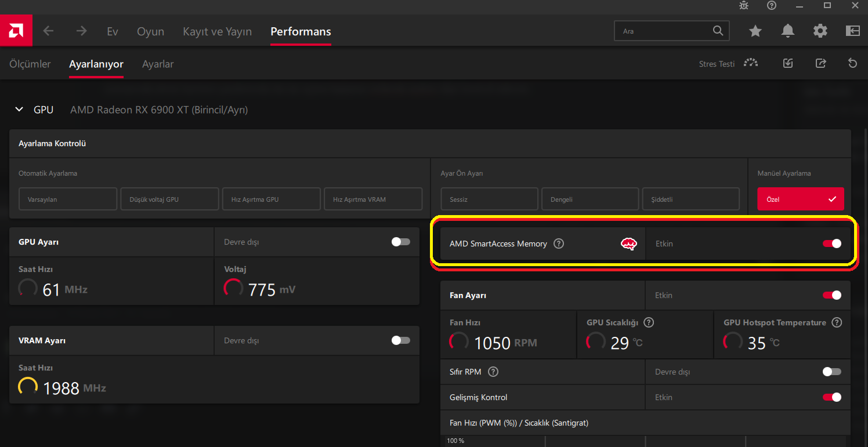This screenshot has width=868, height=447.
Task: Switch to the Ayarlar sub-tab
Action: coord(158,64)
